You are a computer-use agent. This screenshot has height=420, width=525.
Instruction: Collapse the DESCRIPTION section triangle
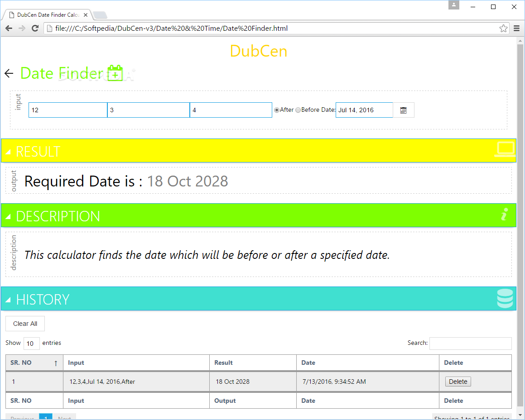pyautogui.click(x=8, y=217)
